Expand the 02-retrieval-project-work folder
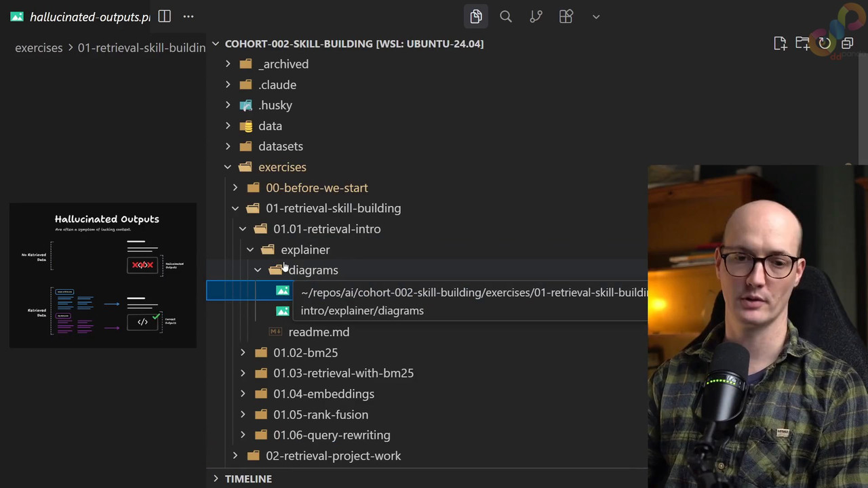Viewport: 868px width, 488px height. (235, 455)
